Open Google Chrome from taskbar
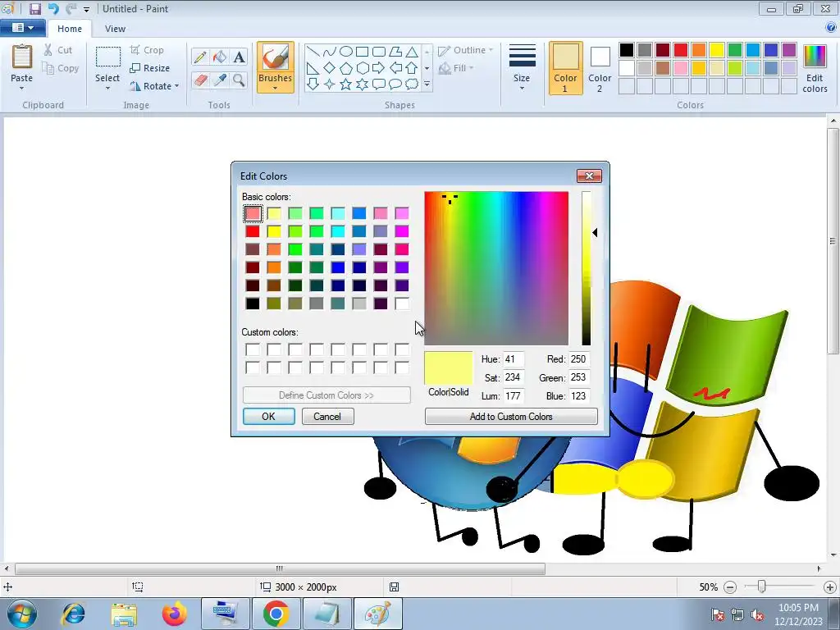840x630 pixels. (276, 614)
